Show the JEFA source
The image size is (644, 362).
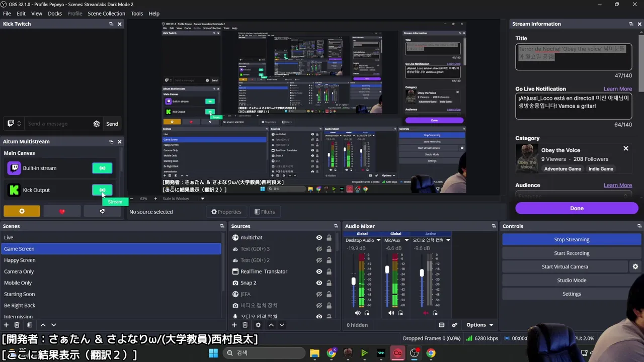(x=319, y=294)
